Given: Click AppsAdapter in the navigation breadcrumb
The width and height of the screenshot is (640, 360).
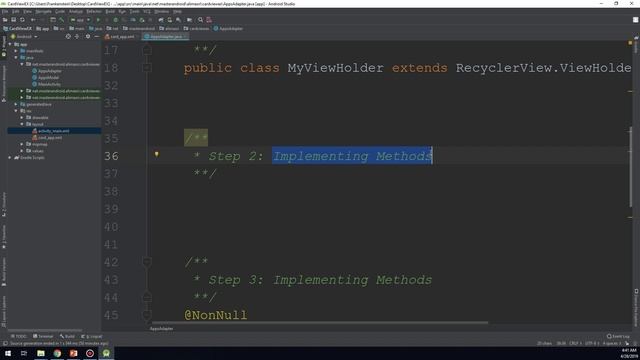Looking at the screenshot, I should 228,29.
